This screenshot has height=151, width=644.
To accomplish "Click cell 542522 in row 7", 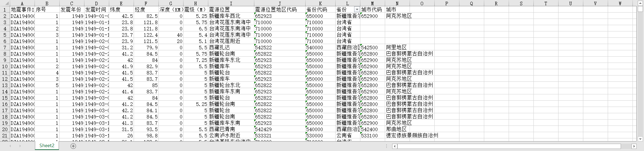I will point(280,47).
